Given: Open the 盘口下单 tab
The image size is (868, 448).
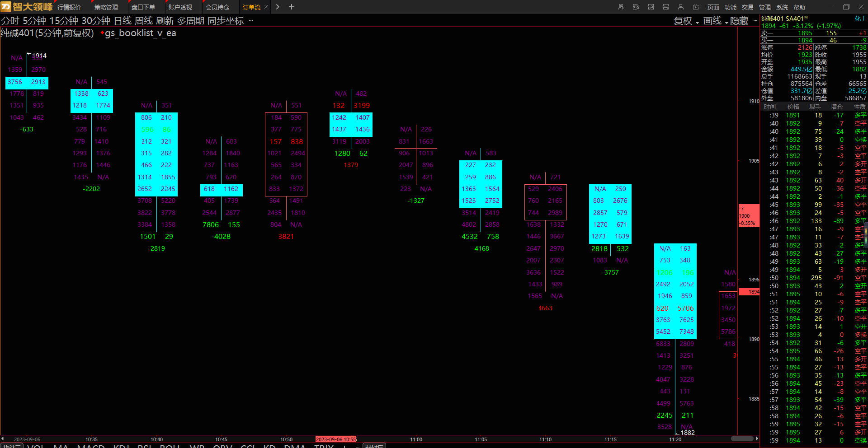Looking at the screenshot, I should [143, 7].
